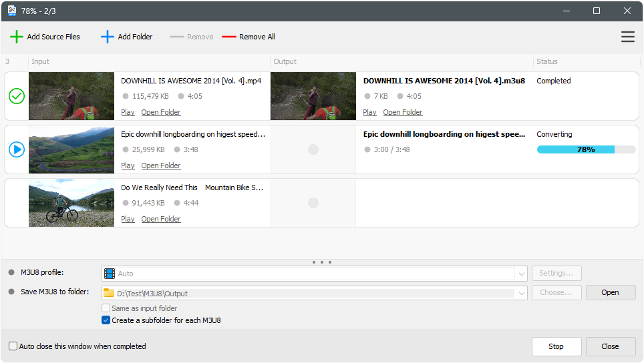
Task: Expand the Save M3U8 to folder dropdown
Action: [x=520, y=292]
